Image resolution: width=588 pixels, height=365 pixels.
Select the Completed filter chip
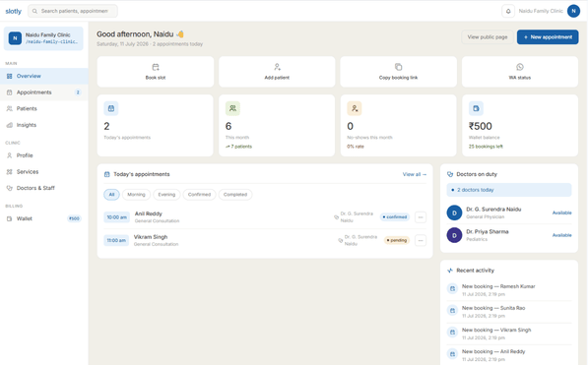point(235,195)
